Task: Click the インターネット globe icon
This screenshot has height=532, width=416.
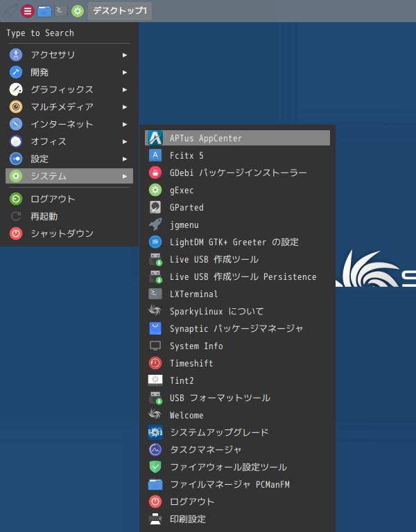Action: (x=16, y=124)
